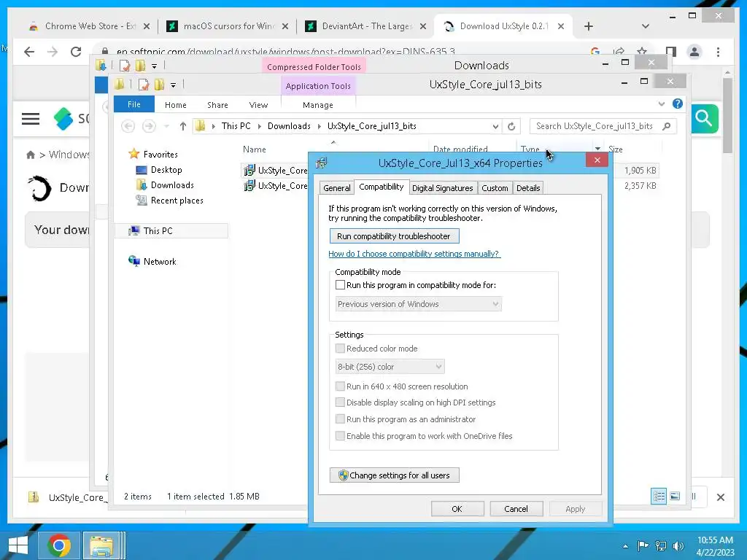Refresh UxStyle_Core_jul13_bits folder view

[511, 126]
